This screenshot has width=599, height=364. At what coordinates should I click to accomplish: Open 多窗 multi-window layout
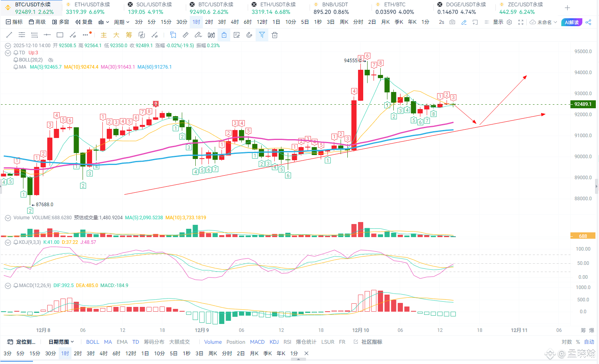pyautogui.click(x=60, y=22)
